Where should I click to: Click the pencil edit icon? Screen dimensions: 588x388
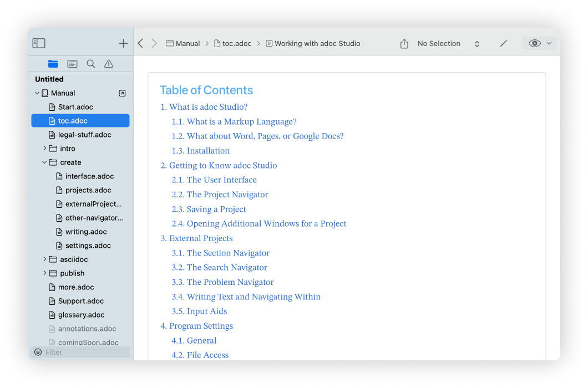504,43
